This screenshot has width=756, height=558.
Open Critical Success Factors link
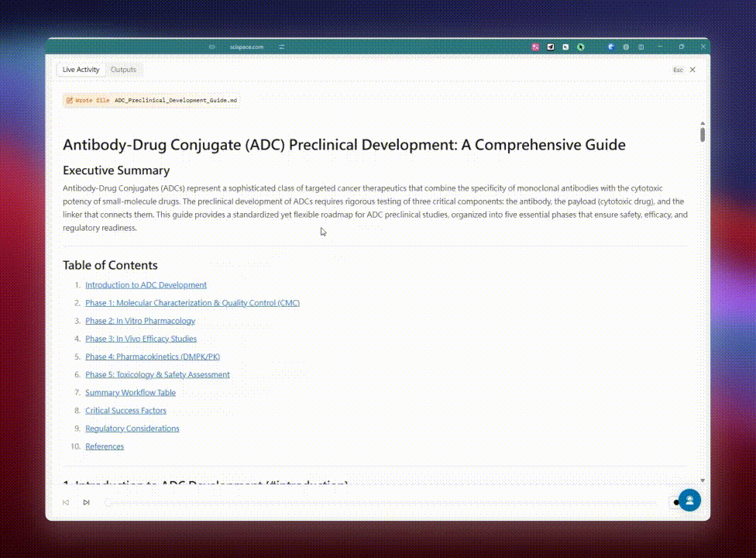click(x=125, y=411)
